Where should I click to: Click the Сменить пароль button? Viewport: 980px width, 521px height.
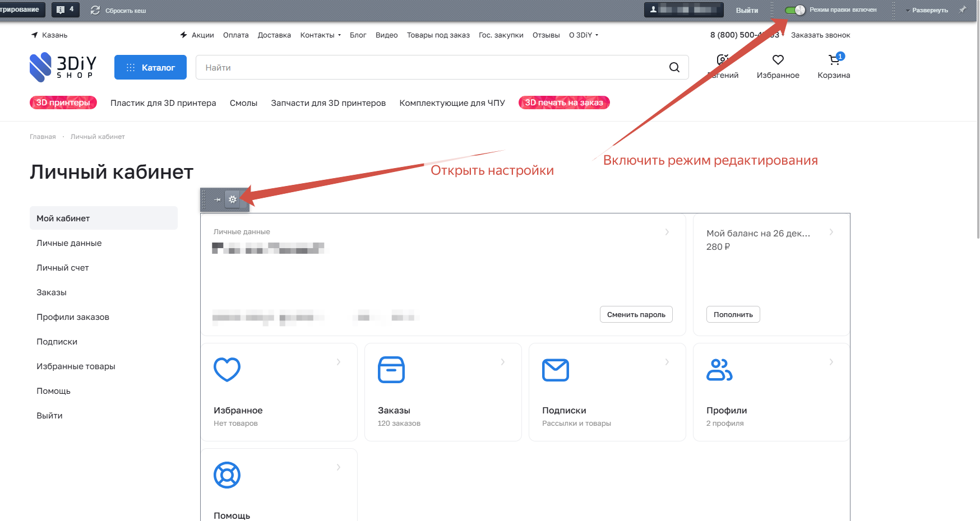click(x=636, y=314)
